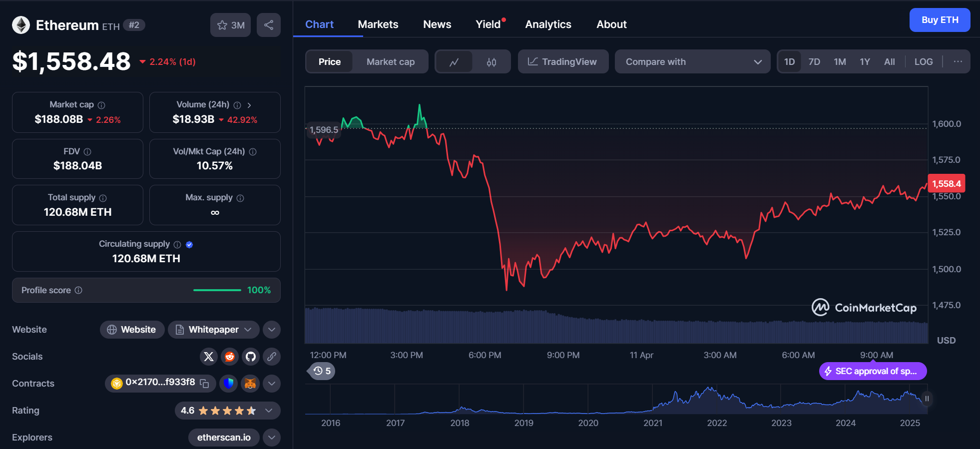Select 7D time range
The height and width of the screenshot is (449, 980).
[814, 62]
